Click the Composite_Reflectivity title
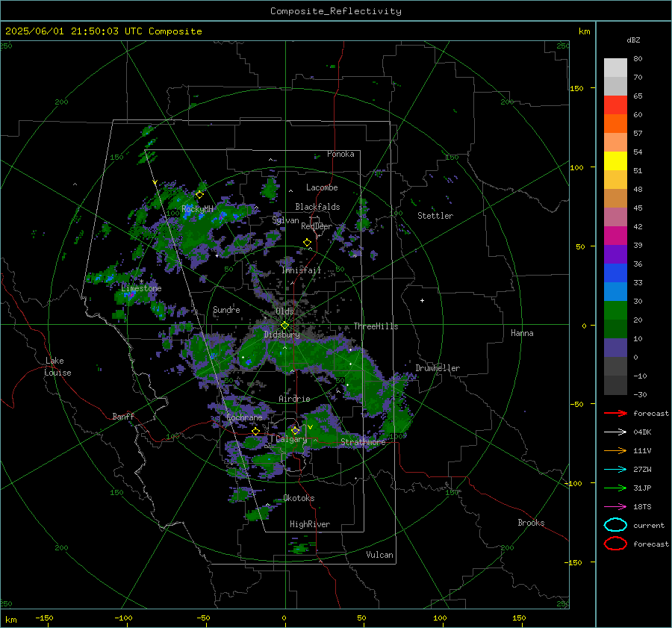The image size is (672, 628). coord(335,11)
